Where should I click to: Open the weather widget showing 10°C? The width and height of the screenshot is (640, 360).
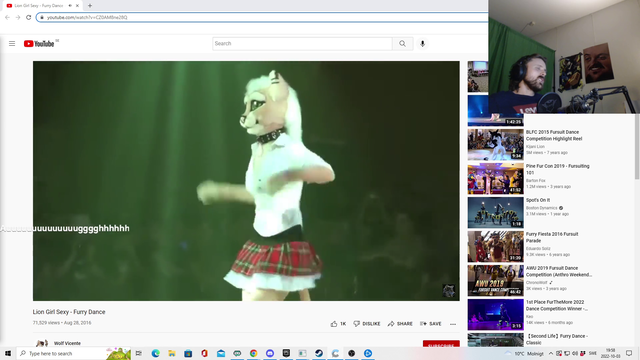coord(524,353)
